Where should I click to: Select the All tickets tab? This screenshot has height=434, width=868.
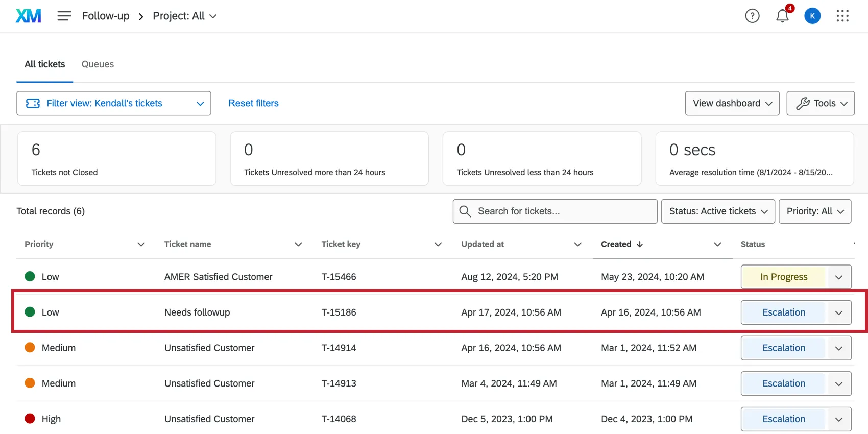[x=45, y=64]
